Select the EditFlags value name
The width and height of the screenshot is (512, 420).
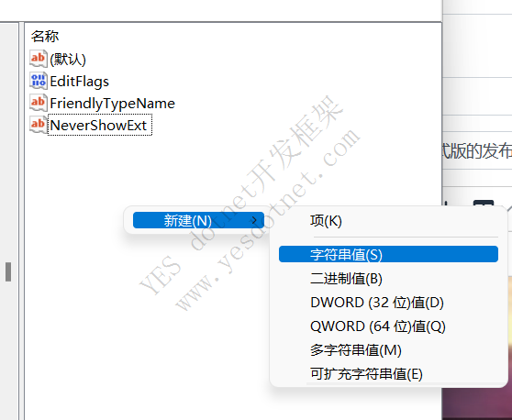(x=79, y=82)
